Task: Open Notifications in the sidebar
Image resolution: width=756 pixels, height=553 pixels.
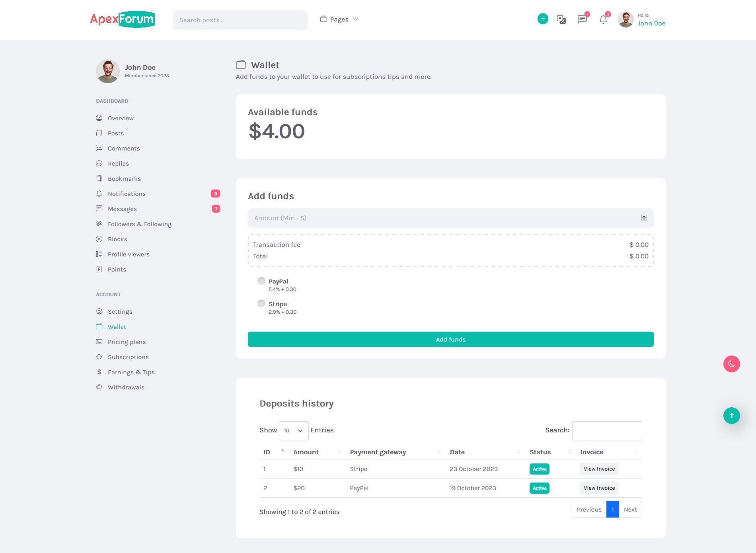Action: coord(127,194)
